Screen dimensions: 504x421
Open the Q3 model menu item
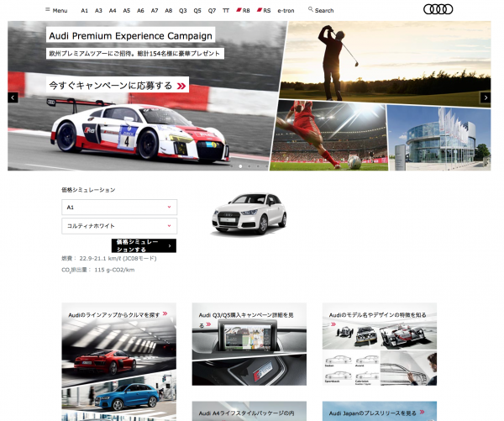183,11
